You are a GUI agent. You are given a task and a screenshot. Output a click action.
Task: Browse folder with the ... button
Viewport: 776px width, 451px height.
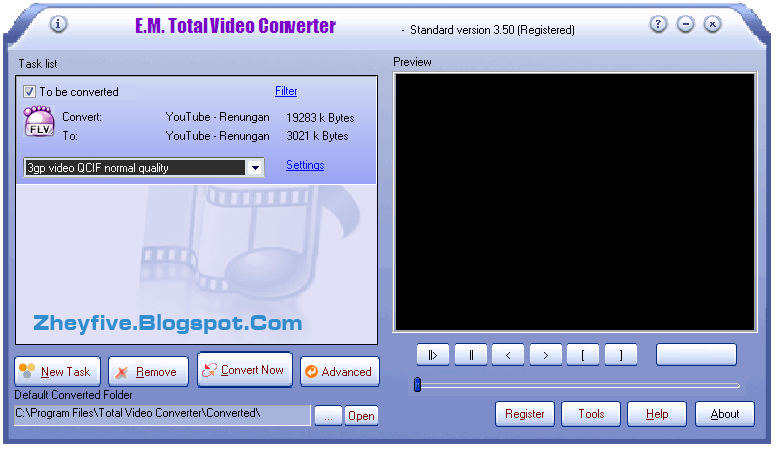pos(328,416)
